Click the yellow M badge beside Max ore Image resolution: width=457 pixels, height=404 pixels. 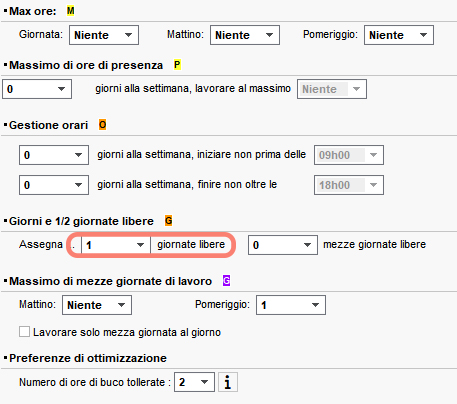pos(70,11)
